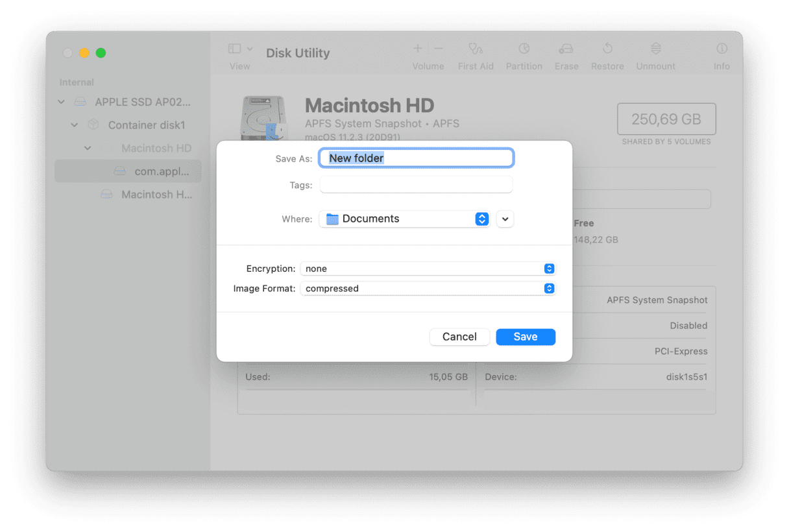The height and width of the screenshot is (532, 789).
Task: Click the Save button
Action: 526,337
